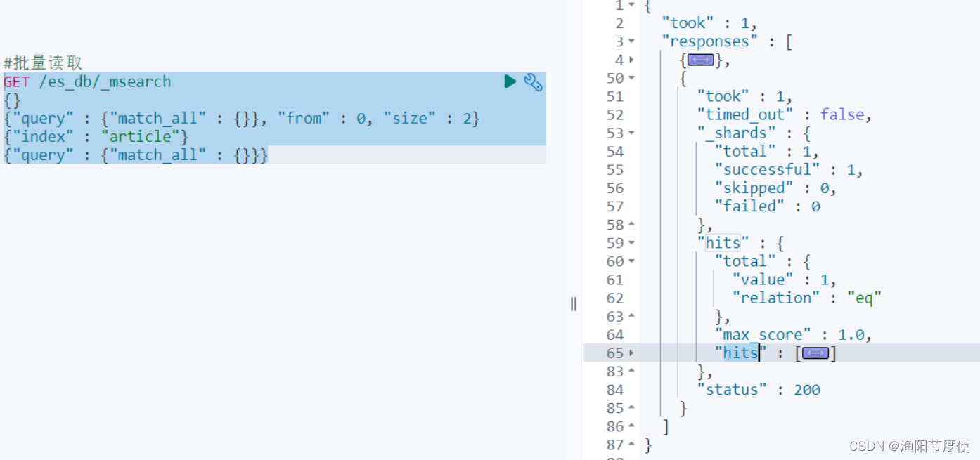Click "timed_out" : false line

(x=785, y=115)
